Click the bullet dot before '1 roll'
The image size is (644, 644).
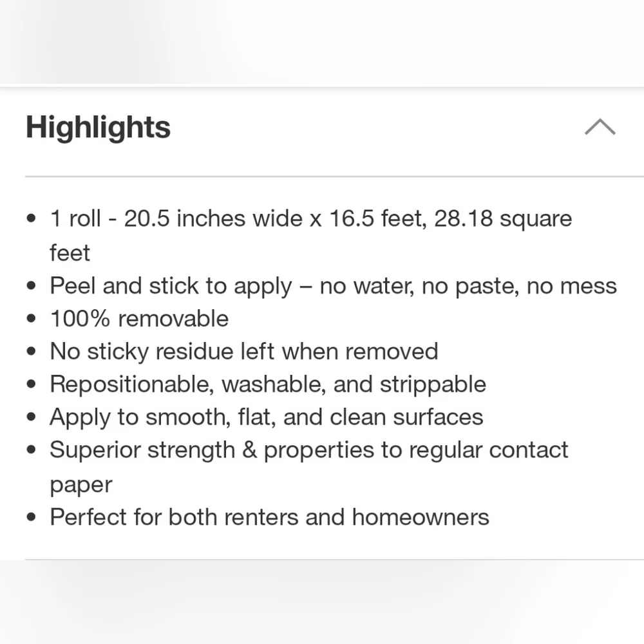(31, 218)
